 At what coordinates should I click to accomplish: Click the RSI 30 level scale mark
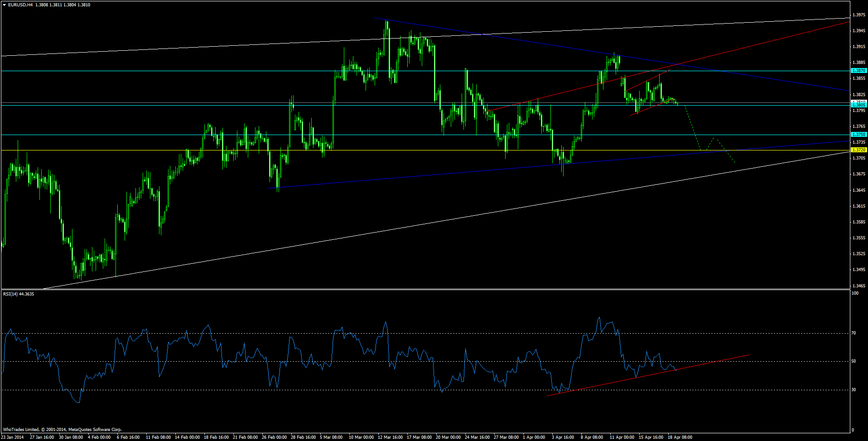click(854, 390)
